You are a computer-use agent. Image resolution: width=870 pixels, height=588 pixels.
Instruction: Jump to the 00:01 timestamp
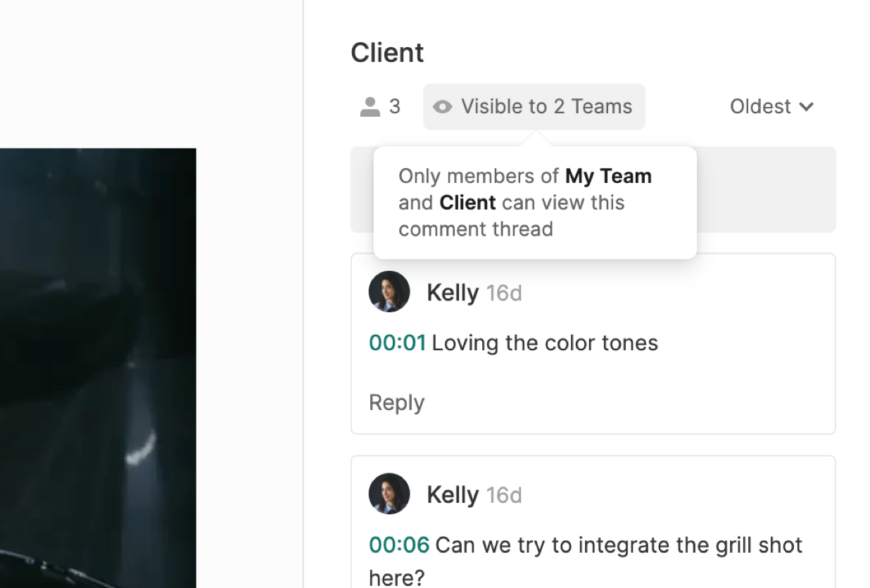coord(397,343)
